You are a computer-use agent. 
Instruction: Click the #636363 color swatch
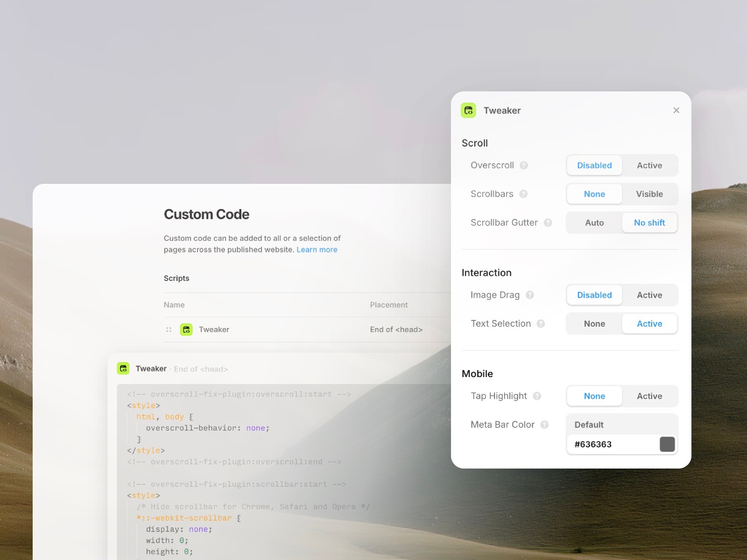668,444
